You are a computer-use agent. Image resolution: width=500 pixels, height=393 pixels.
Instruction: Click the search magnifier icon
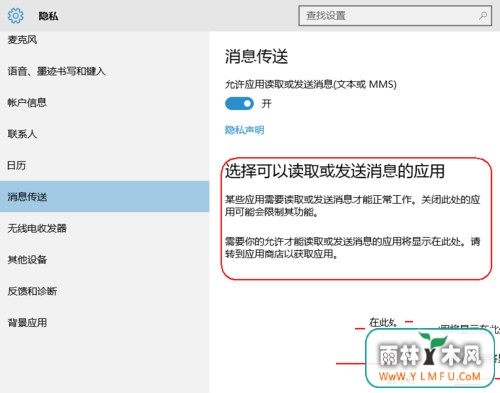pyautogui.click(x=483, y=15)
